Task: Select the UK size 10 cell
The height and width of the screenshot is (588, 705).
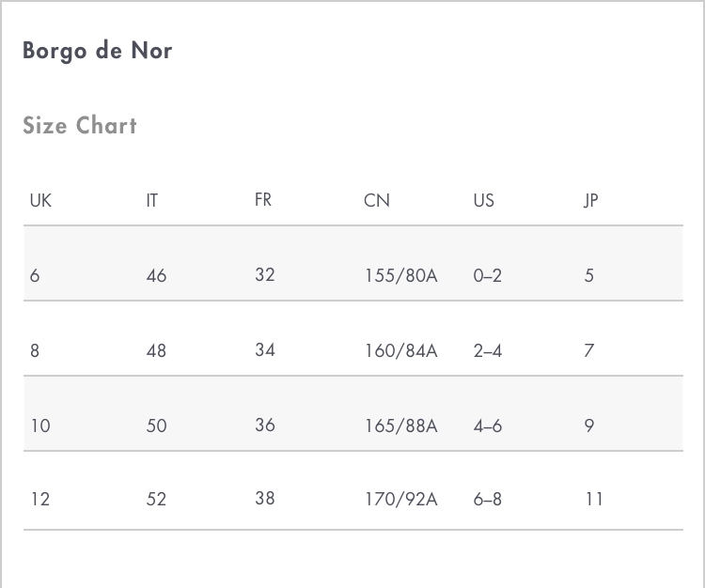Action: 40,426
